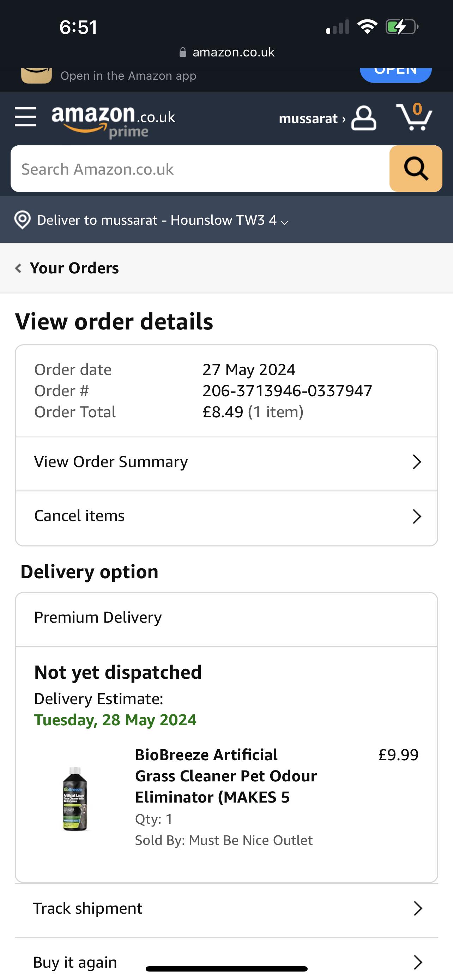Viewport: 453px width, 980px height.
Task: Tap the Amazon app box icon
Action: [36, 75]
